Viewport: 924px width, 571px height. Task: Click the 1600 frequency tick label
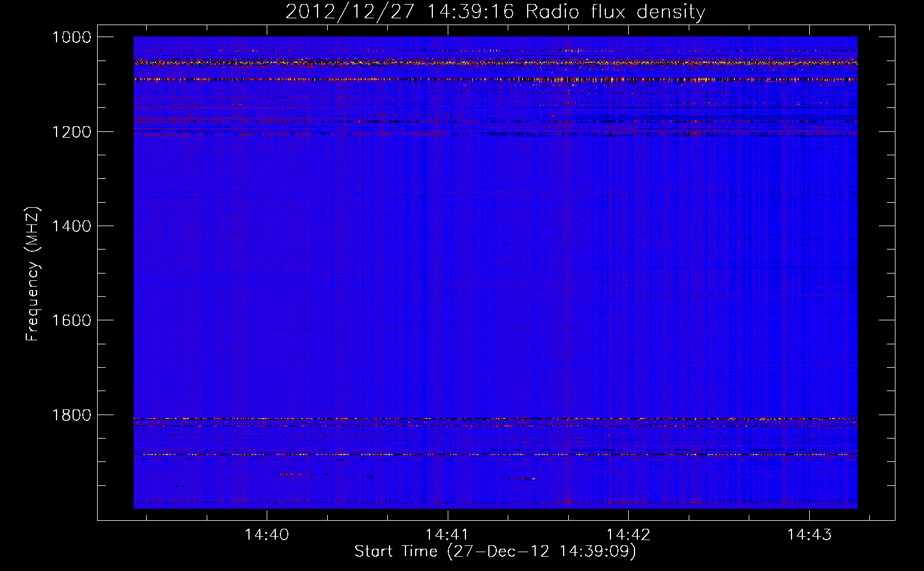click(x=71, y=320)
